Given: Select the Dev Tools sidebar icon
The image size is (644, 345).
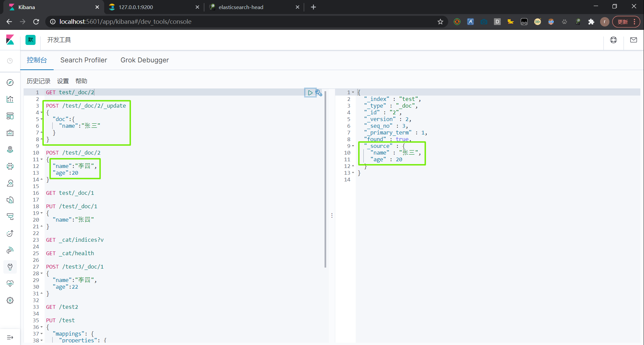Looking at the screenshot, I should (x=10, y=267).
